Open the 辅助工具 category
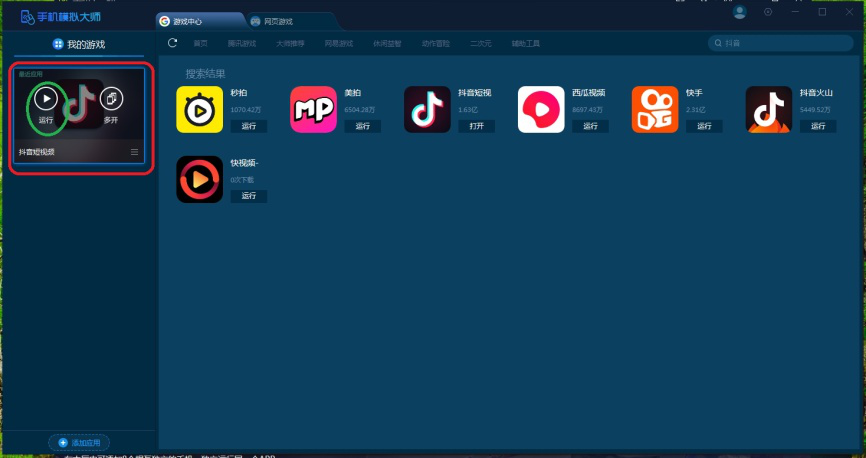This screenshot has height=458, width=866. click(525, 43)
